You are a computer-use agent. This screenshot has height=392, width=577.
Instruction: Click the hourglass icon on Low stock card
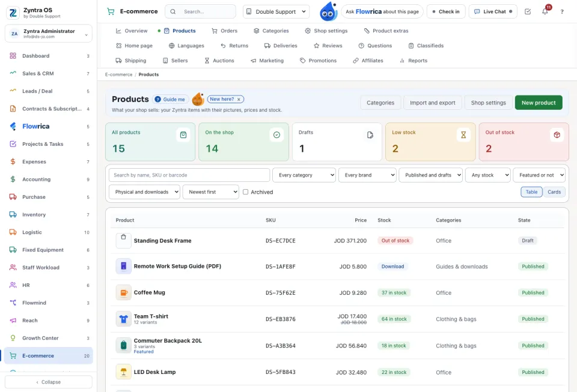click(463, 135)
